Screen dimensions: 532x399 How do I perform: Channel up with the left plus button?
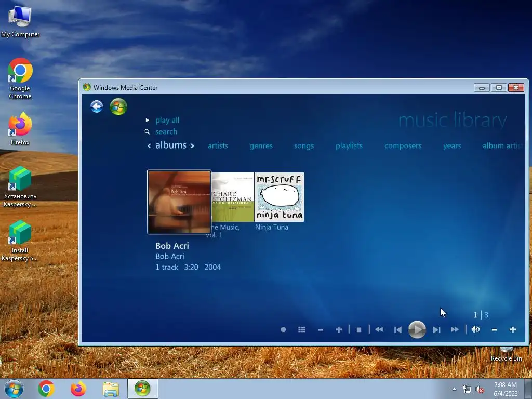click(x=339, y=329)
